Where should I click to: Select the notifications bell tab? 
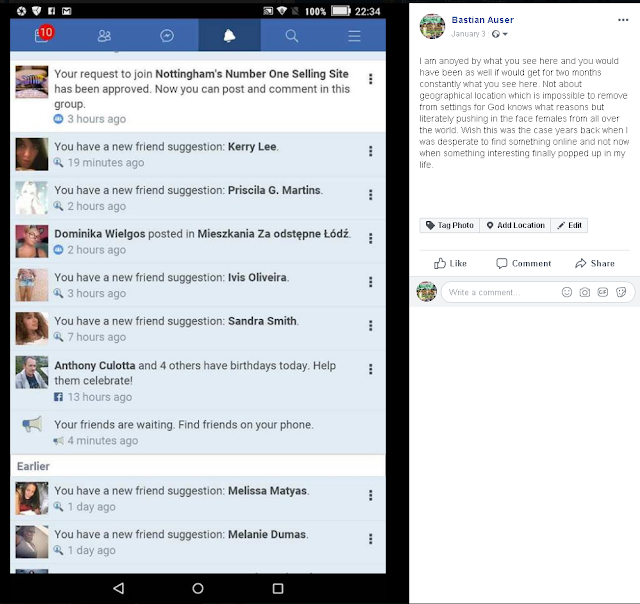(x=229, y=36)
